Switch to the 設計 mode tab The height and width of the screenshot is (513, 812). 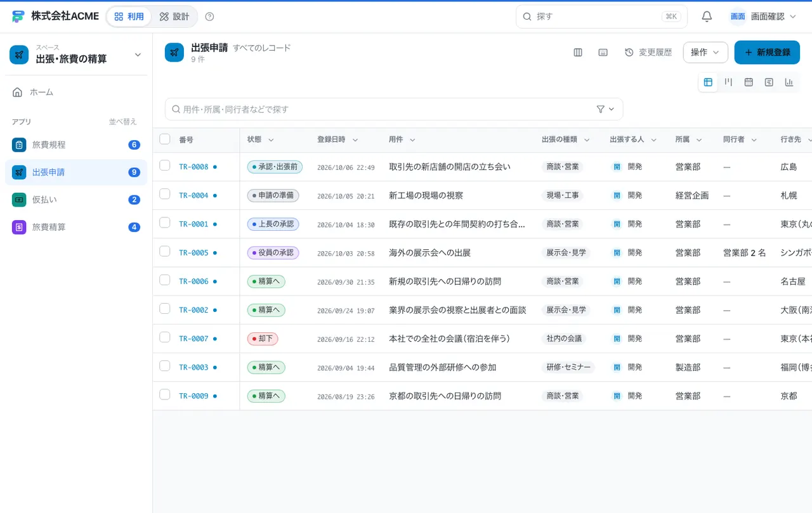174,16
